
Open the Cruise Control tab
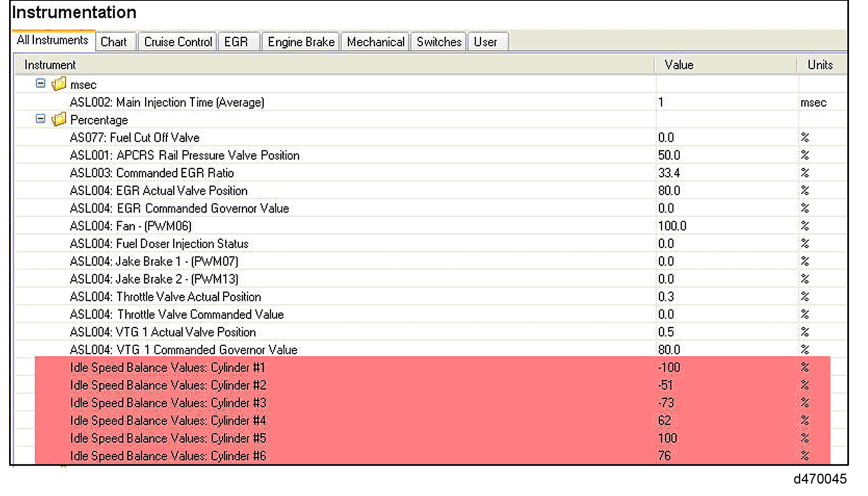click(x=178, y=42)
